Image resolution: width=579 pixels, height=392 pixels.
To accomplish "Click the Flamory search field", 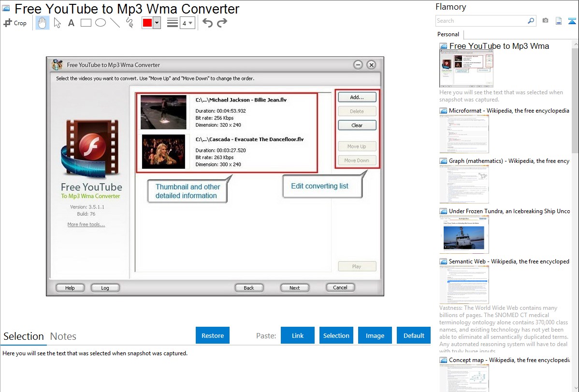I will 481,21.
